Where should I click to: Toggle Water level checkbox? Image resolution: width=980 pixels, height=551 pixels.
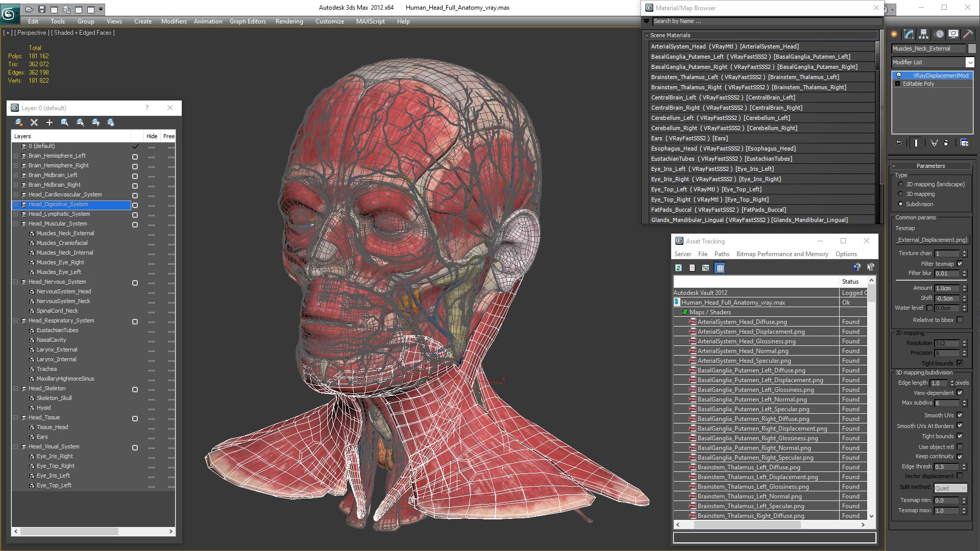click(929, 308)
